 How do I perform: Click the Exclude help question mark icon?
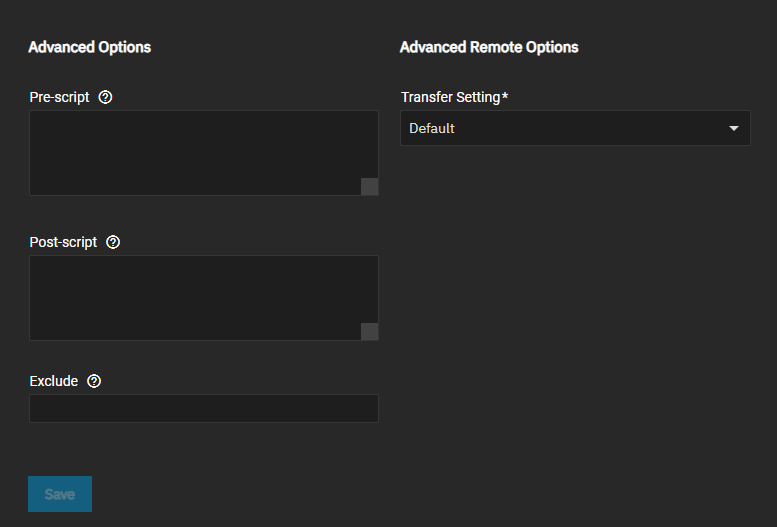[x=94, y=381]
